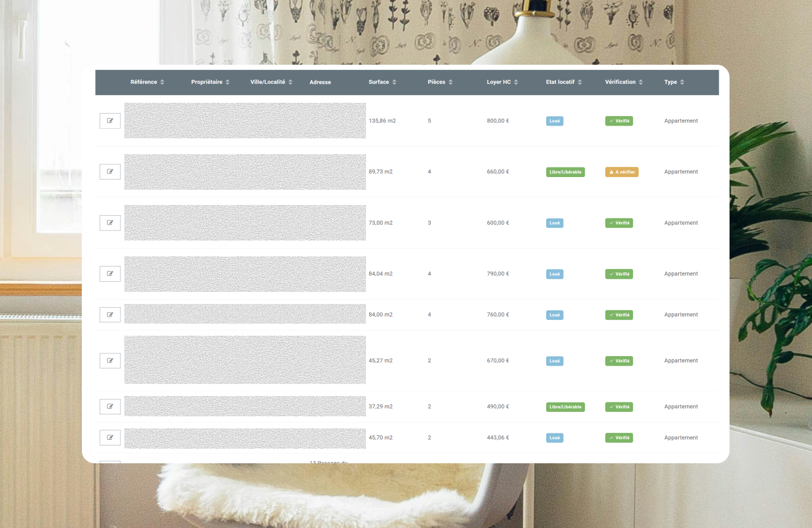Open edit button for 89,73 m2 row
The width and height of the screenshot is (812, 528).
110,171
